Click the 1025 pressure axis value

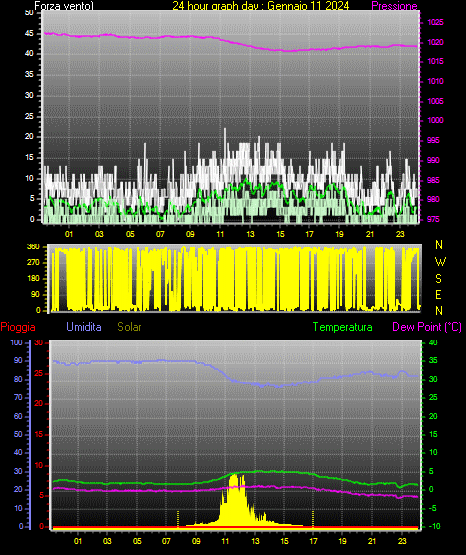click(435, 22)
